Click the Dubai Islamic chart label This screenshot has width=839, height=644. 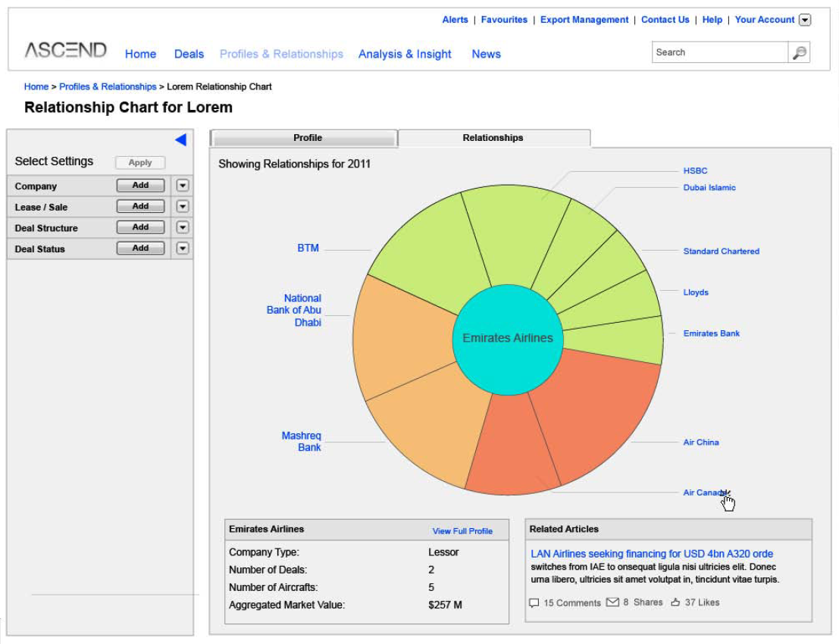pyautogui.click(x=709, y=188)
